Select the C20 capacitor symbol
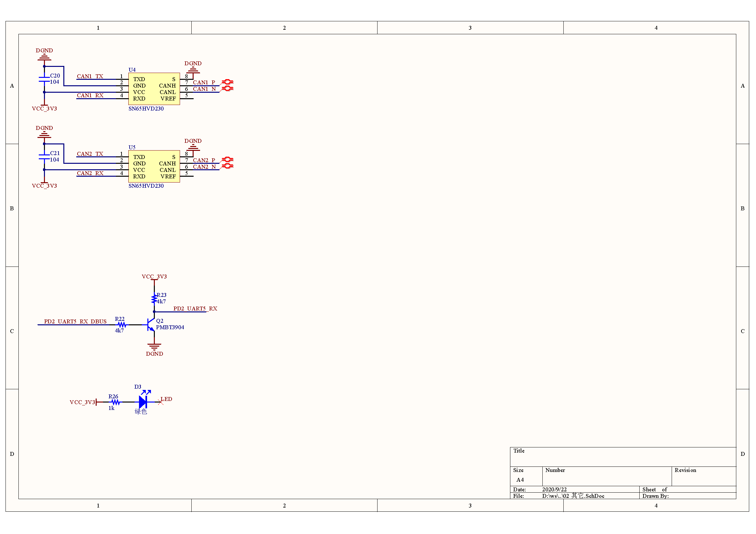The image size is (756, 534). point(44,79)
